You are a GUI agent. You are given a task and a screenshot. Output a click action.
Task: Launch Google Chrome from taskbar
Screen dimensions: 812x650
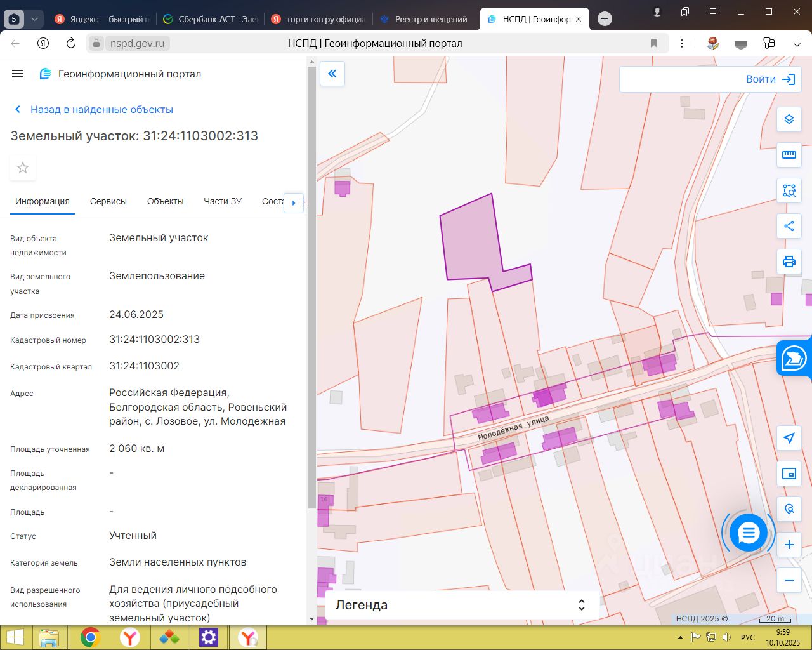[x=90, y=637]
